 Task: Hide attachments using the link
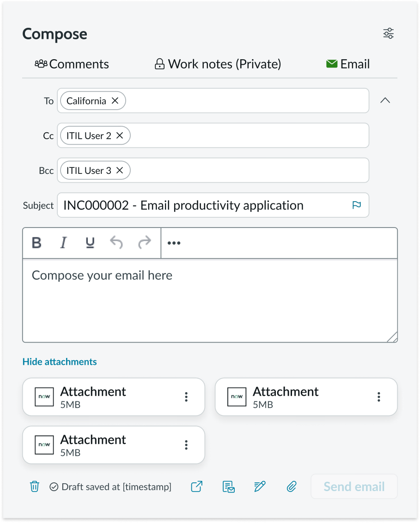(x=59, y=362)
